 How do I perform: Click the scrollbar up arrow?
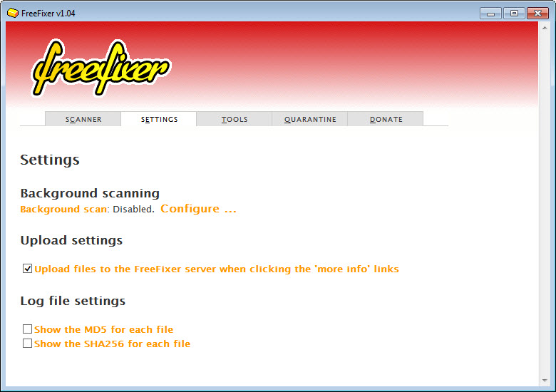tap(545, 27)
